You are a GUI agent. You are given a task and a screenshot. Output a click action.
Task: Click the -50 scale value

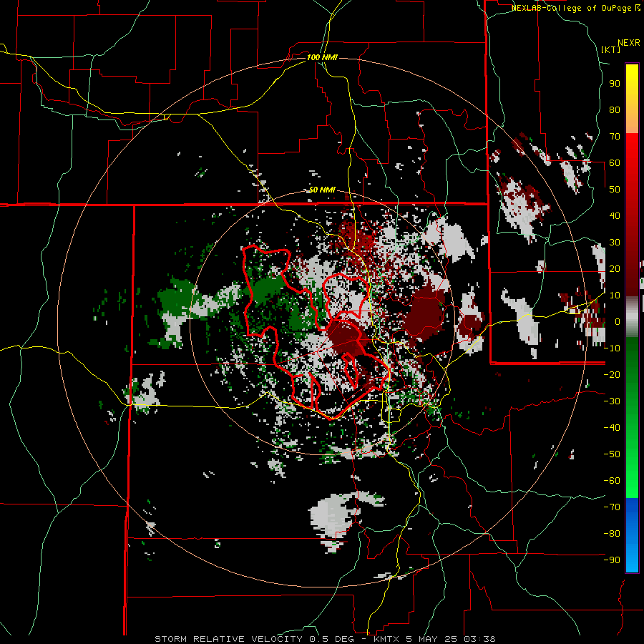pos(612,454)
